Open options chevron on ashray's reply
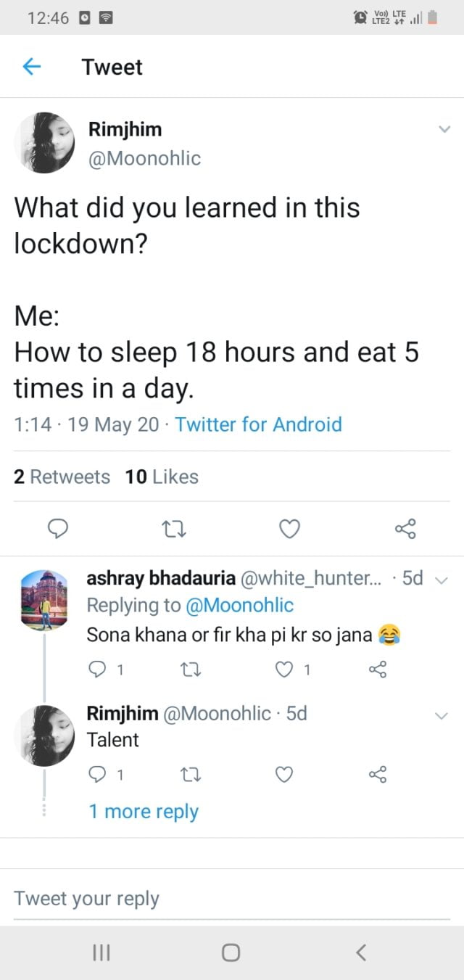Viewport: 464px width, 980px height. (444, 579)
